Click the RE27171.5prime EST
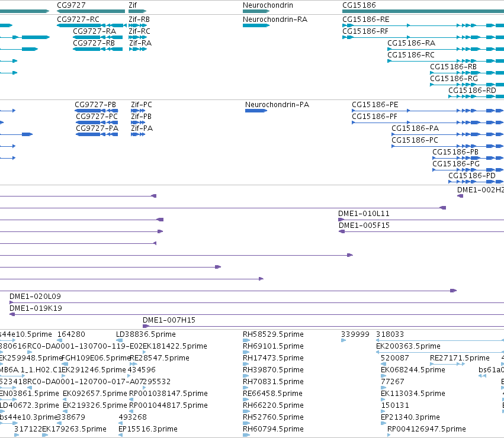This screenshot has height=438, width=504. click(460, 358)
